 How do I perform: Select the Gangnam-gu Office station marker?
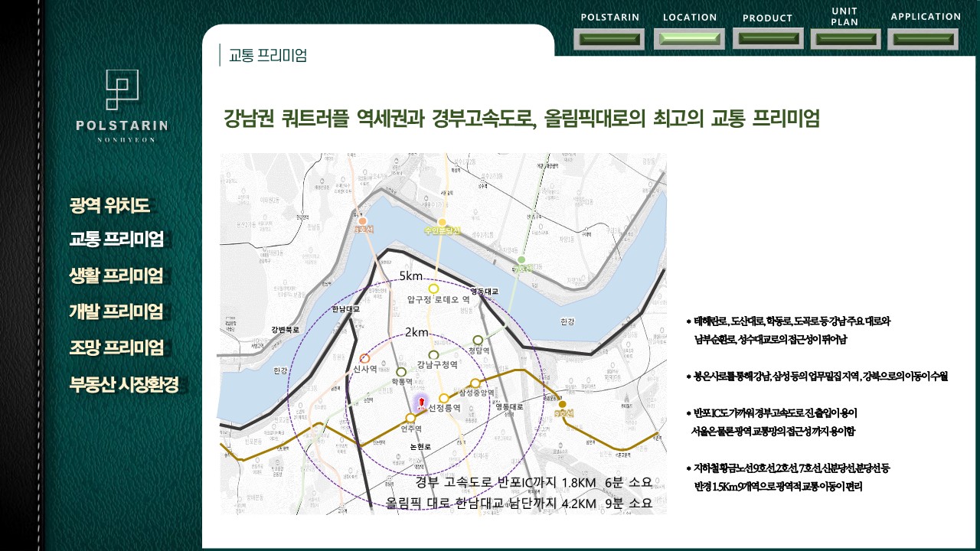click(434, 354)
